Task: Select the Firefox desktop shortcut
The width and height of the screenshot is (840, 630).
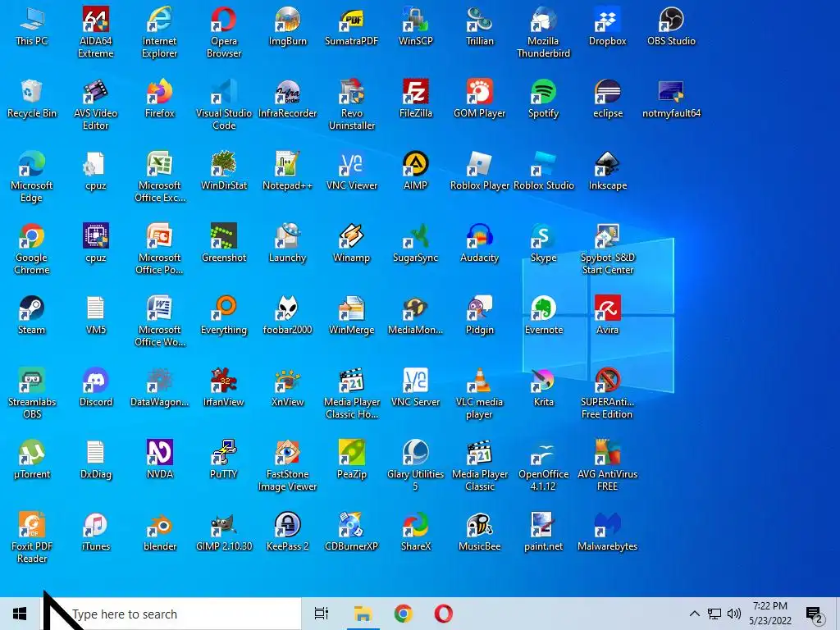Action: tap(160, 99)
